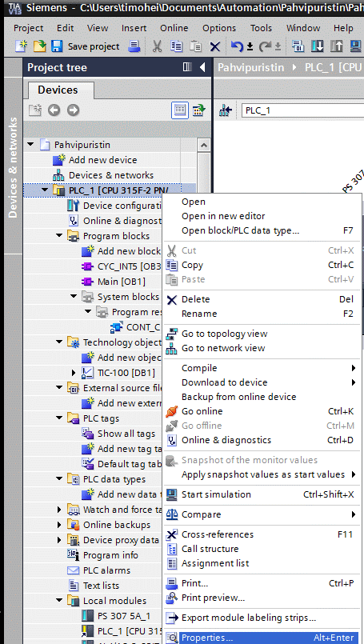Click the Project tree Forward arrow icon

coord(73,110)
